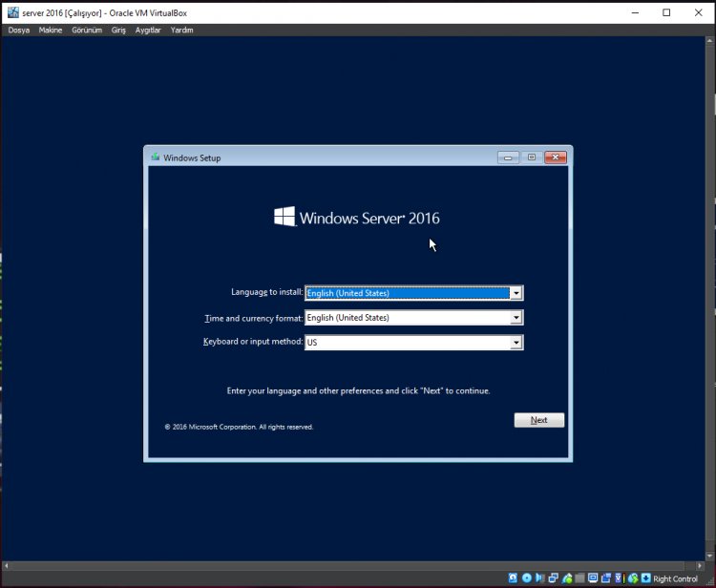Click the display monitor status icon
This screenshot has width=716, height=588.
click(x=593, y=577)
